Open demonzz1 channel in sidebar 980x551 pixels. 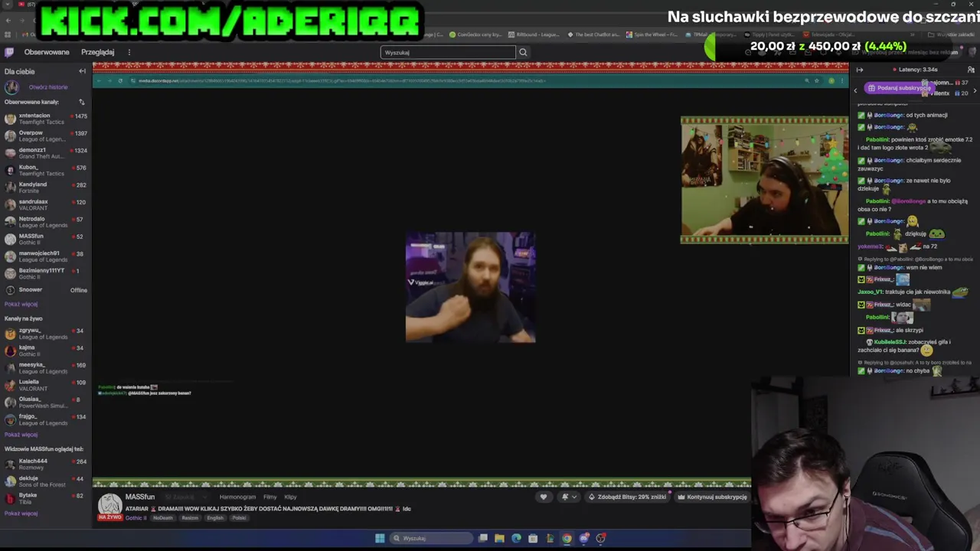46,153
